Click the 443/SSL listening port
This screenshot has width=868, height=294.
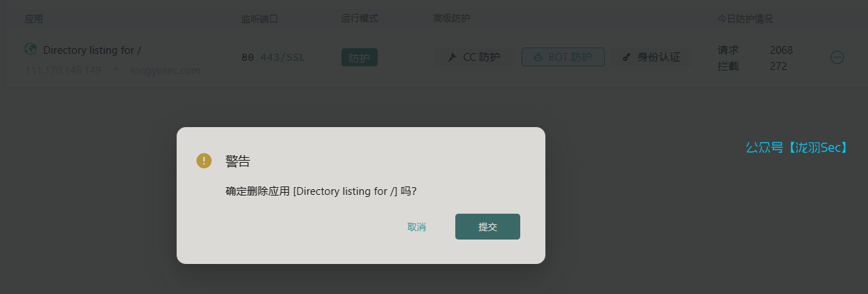point(283,57)
